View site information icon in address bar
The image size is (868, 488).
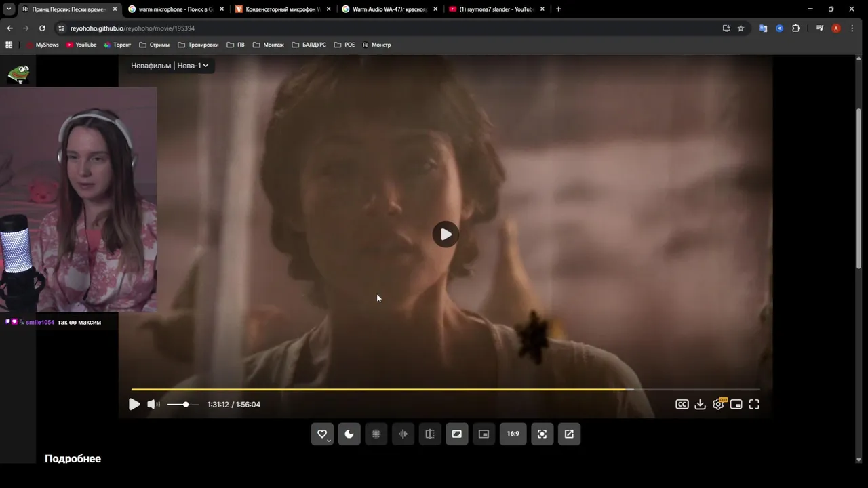61,28
